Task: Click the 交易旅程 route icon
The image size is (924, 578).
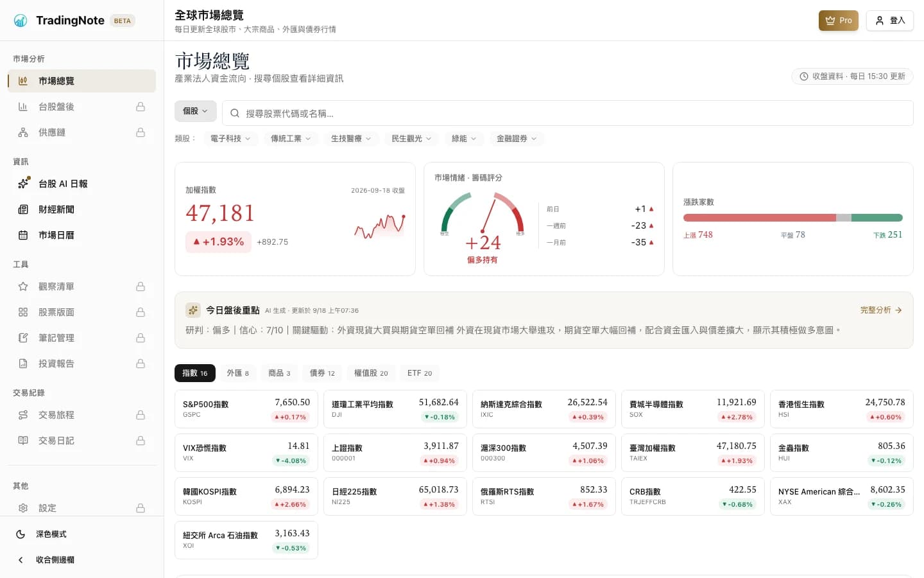Action: point(23,415)
